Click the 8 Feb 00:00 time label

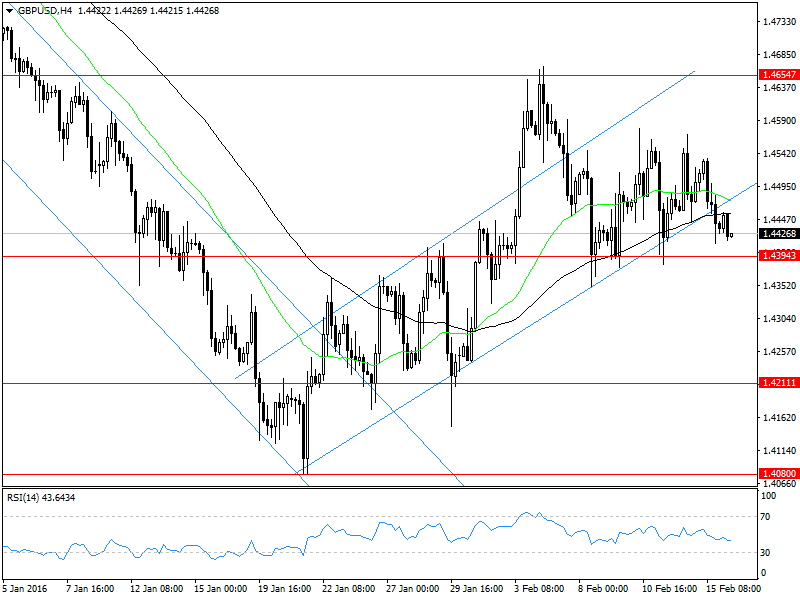click(x=604, y=589)
